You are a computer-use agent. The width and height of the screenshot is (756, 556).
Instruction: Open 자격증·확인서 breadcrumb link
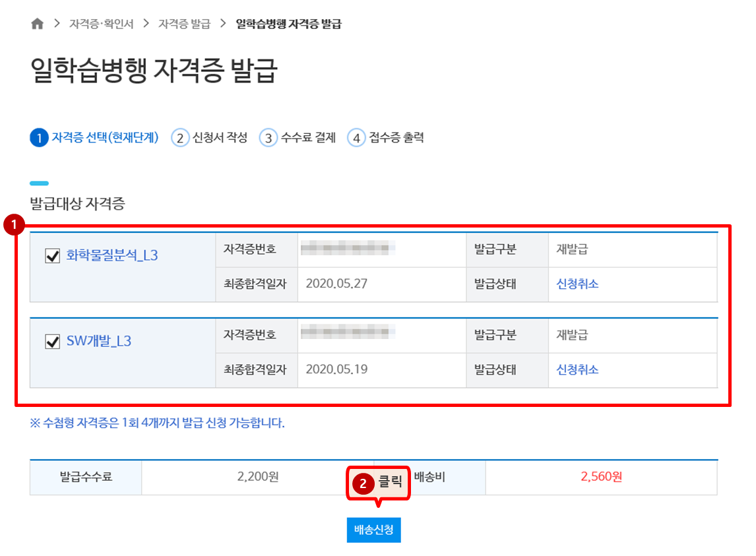[101, 24]
